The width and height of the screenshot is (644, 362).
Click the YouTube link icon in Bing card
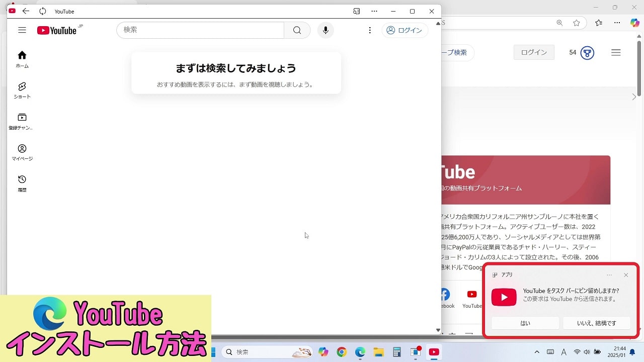coord(472,294)
